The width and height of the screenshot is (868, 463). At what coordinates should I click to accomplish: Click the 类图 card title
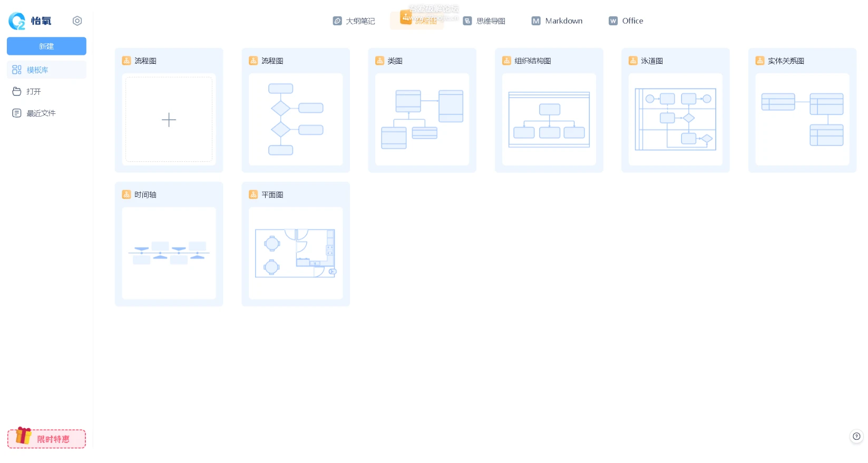click(395, 61)
